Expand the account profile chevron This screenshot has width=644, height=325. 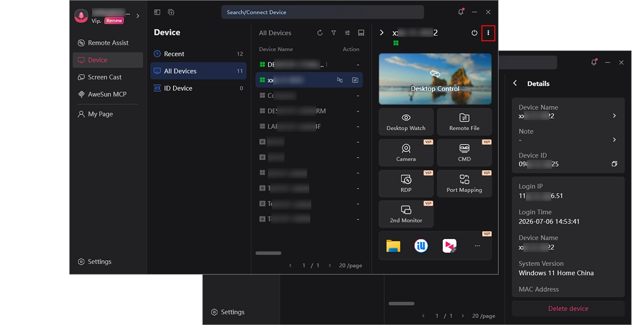pos(138,16)
